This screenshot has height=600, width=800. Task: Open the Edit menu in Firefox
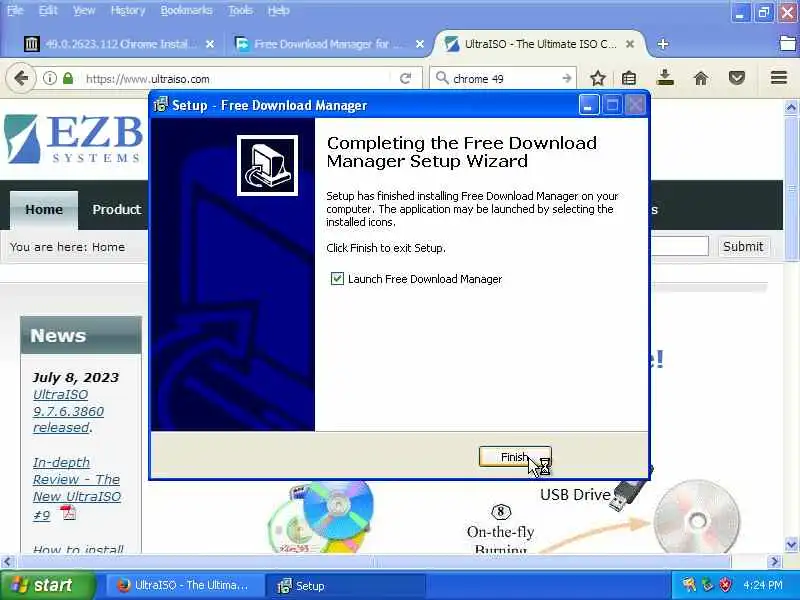click(48, 10)
